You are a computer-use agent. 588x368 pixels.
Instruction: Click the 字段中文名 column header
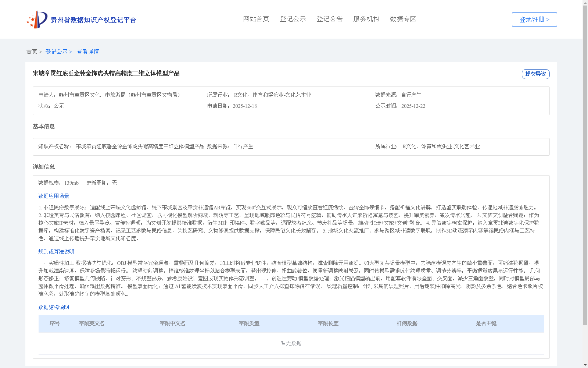tap(172, 323)
